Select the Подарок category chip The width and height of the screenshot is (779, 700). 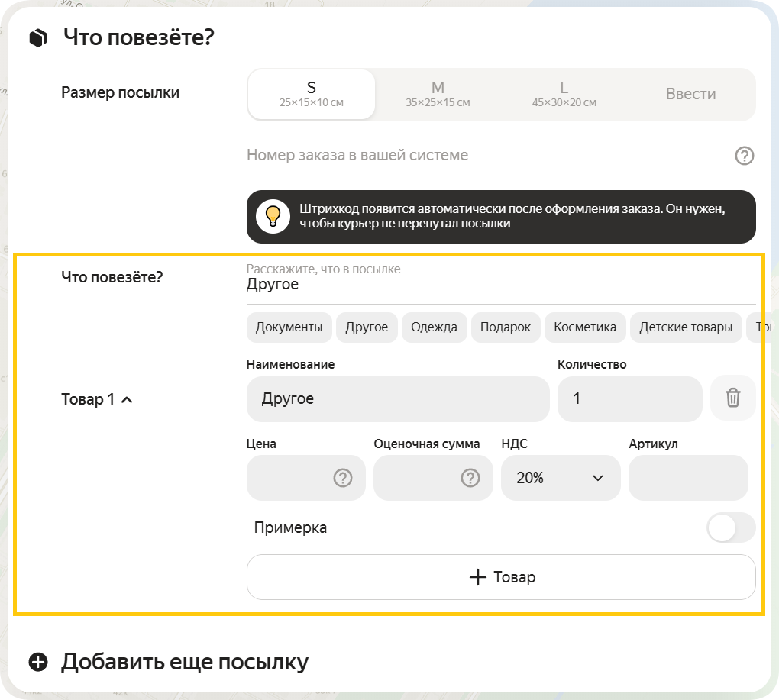pos(506,327)
